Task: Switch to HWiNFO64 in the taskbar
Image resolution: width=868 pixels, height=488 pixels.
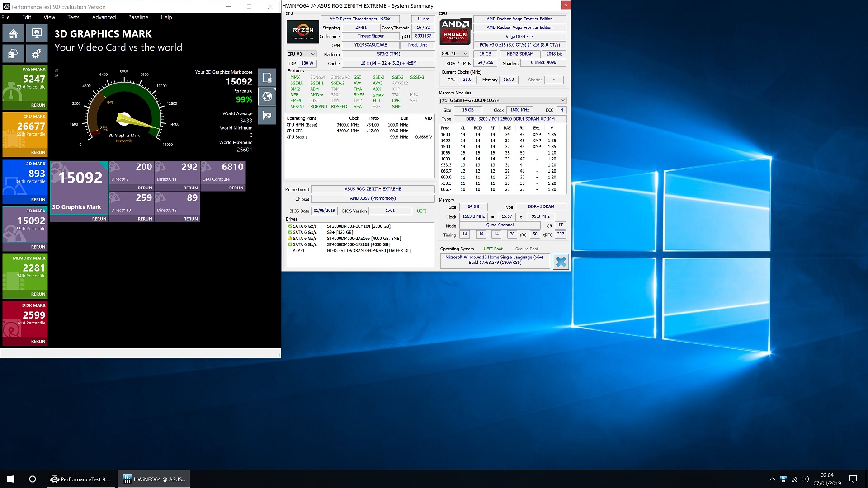Action: click(x=154, y=479)
